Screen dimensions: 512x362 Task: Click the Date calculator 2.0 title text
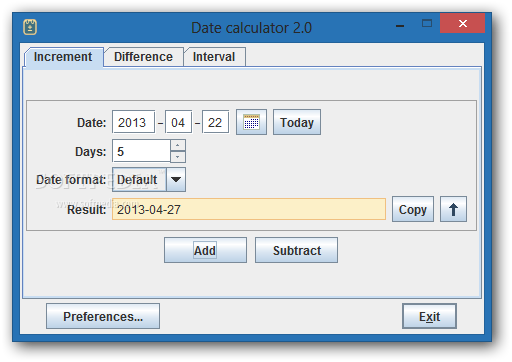coord(252,28)
